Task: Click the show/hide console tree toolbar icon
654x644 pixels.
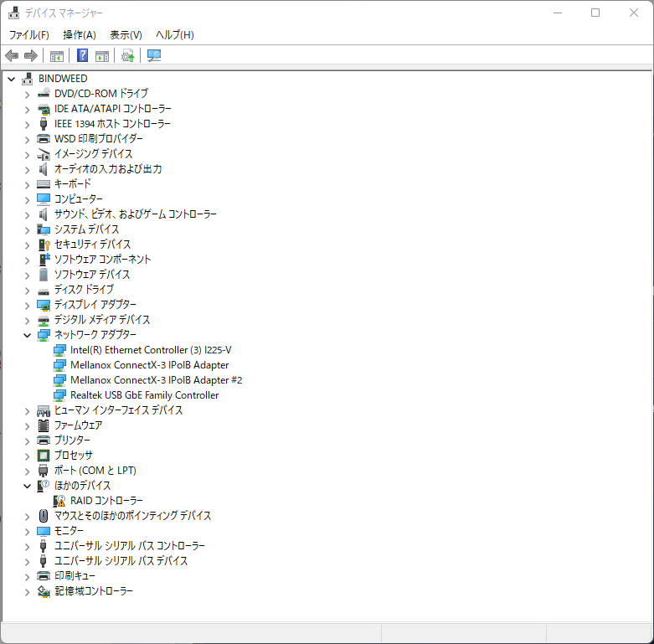Action: point(57,55)
